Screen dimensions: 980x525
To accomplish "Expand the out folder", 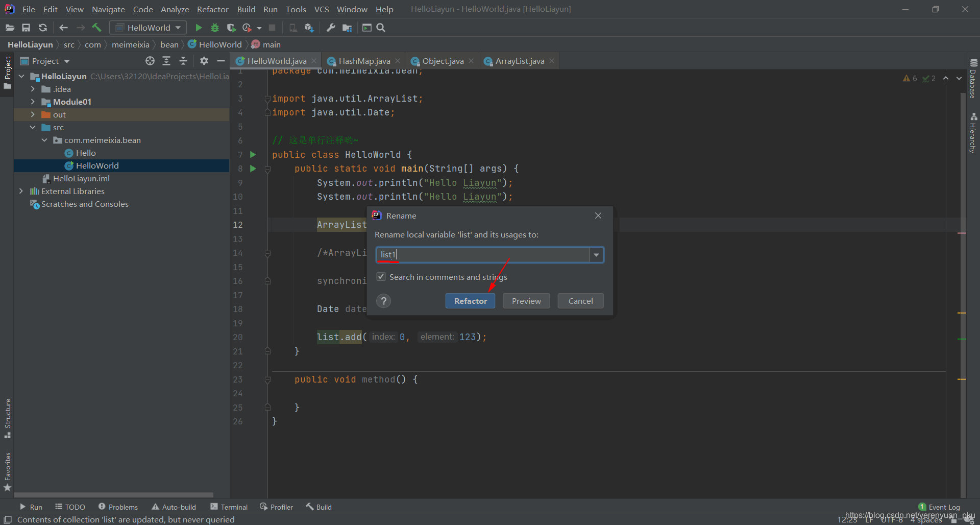I will [x=33, y=114].
